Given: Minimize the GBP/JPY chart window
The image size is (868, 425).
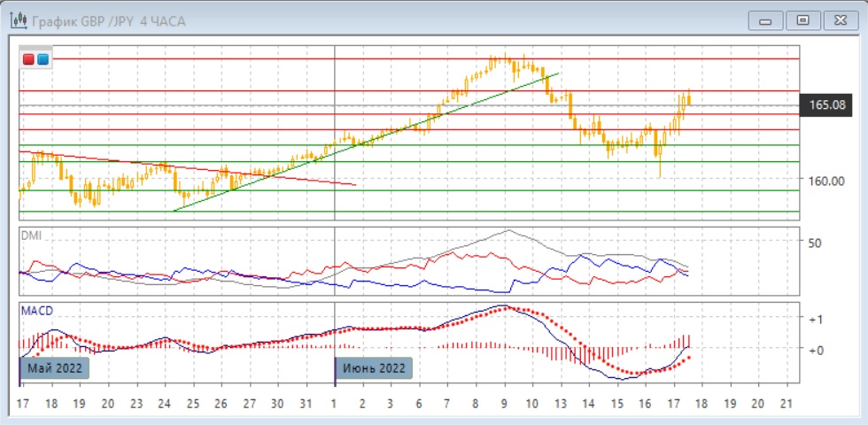Looking at the screenshot, I should [766, 20].
